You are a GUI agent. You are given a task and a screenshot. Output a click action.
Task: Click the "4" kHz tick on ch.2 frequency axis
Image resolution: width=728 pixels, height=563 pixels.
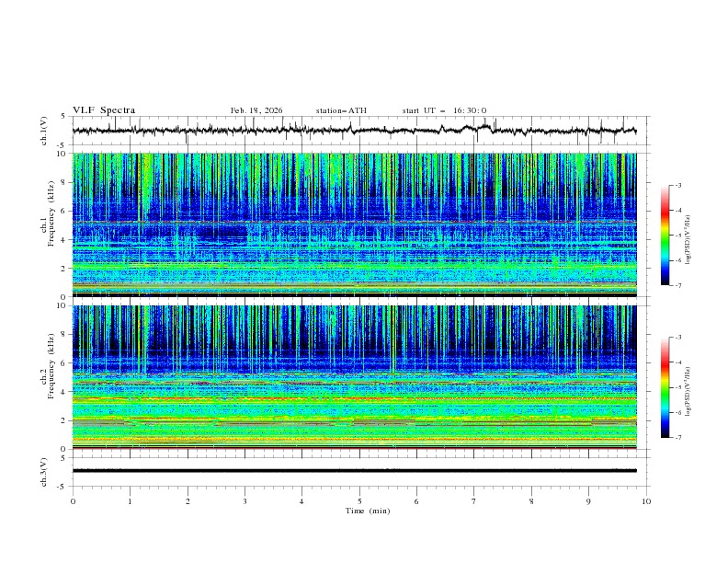pyautogui.click(x=64, y=392)
